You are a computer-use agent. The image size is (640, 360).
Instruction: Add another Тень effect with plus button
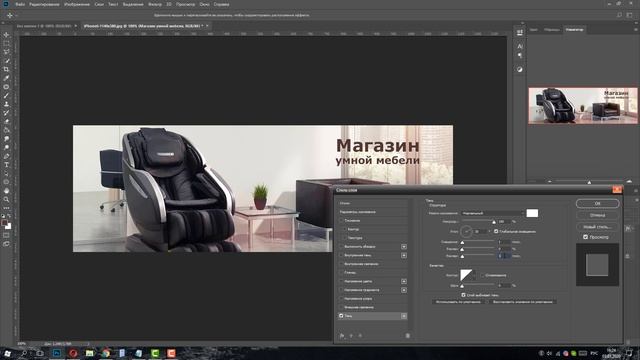404,316
